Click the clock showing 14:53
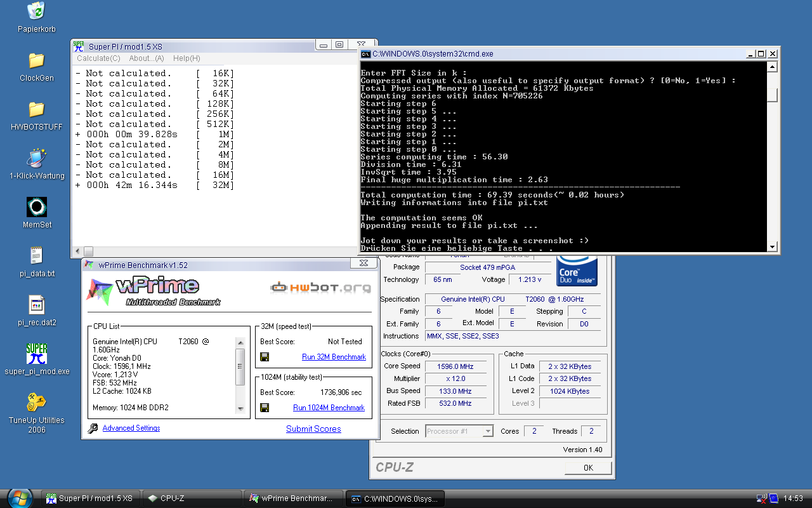 click(794, 498)
